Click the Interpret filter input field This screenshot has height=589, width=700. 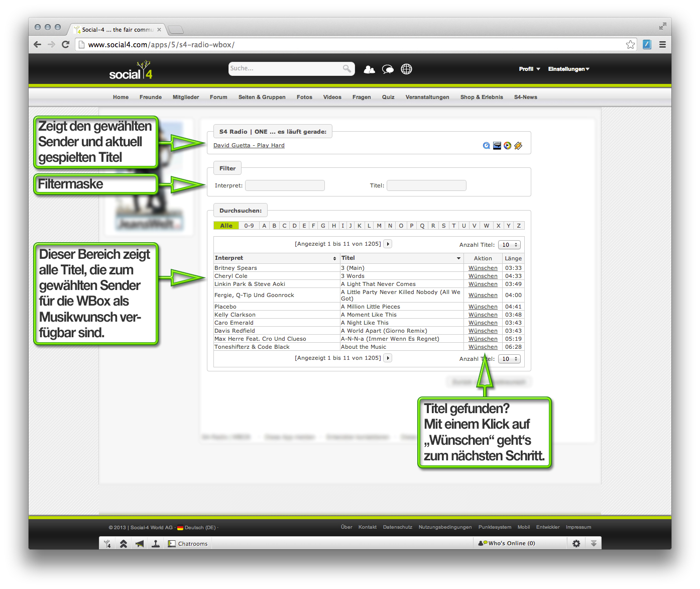pyautogui.click(x=285, y=185)
